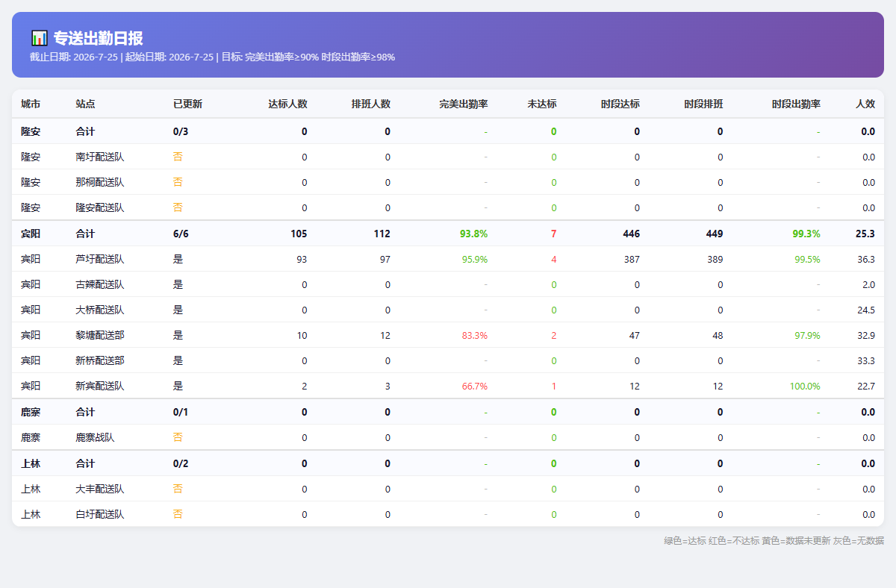The height and width of the screenshot is (588, 896).
Task: Click the 446 时段达标 total
Action: [632, 234]
